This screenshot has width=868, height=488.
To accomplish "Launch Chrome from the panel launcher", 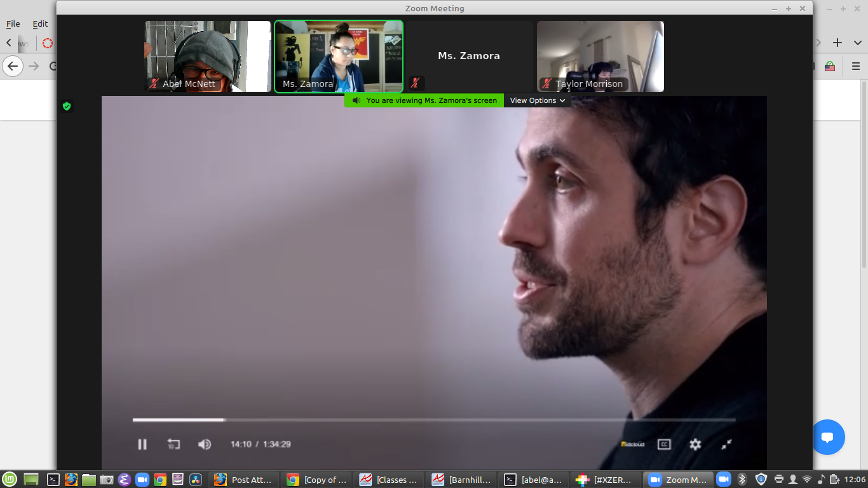I will tap(160, 480).
